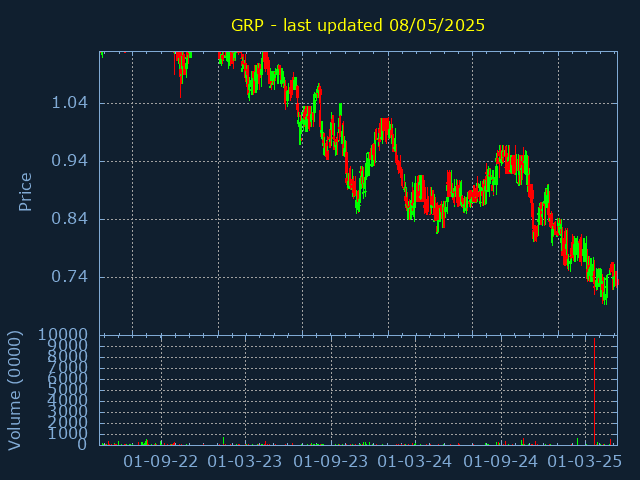The width and height of the screenshot is (640, 480).
Task: Click the 01-03-25 date label
Action: pyautogui.click(x=584, y=462)
